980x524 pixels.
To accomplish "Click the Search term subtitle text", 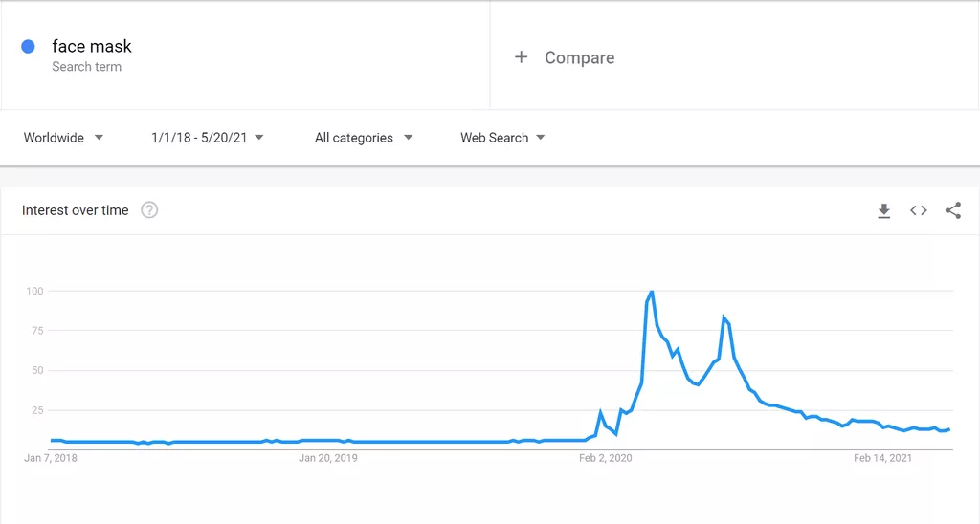I will [x=86, y=67].
